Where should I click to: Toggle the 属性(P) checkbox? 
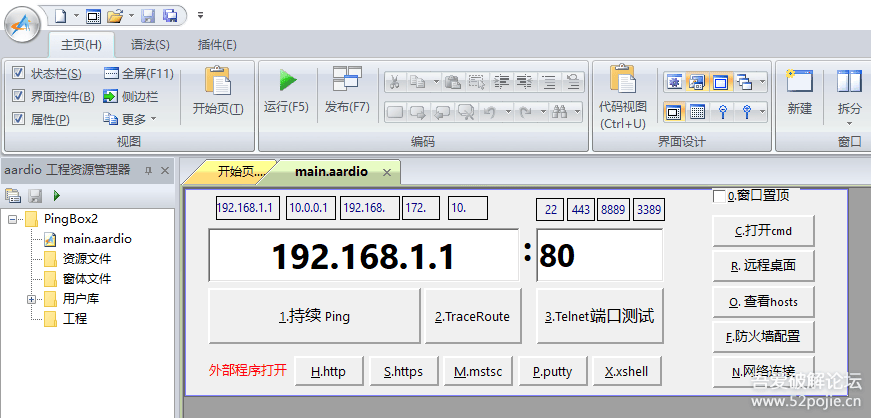(x=18, y=118)
